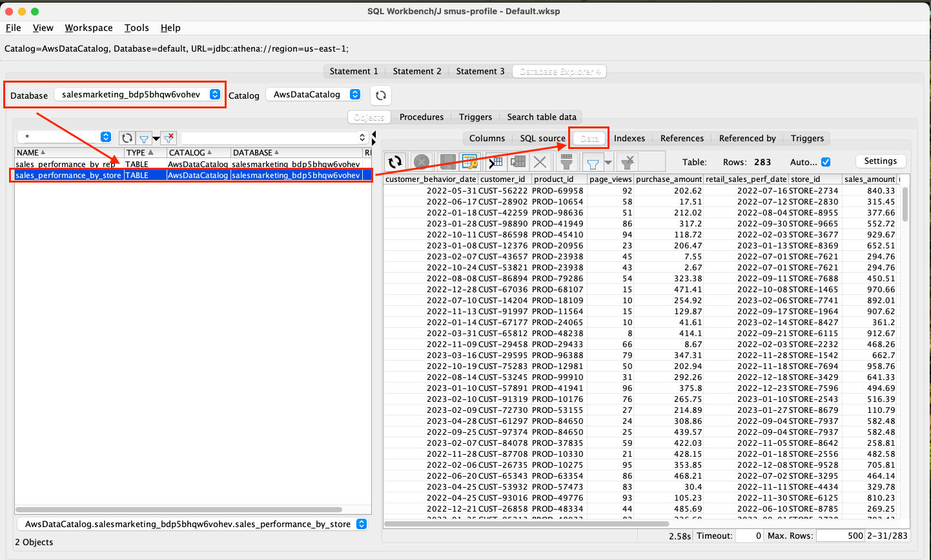This screenshot has height=560, width=931.
Task: Clear the object list filter with red-X funnel
Action: 169,137
